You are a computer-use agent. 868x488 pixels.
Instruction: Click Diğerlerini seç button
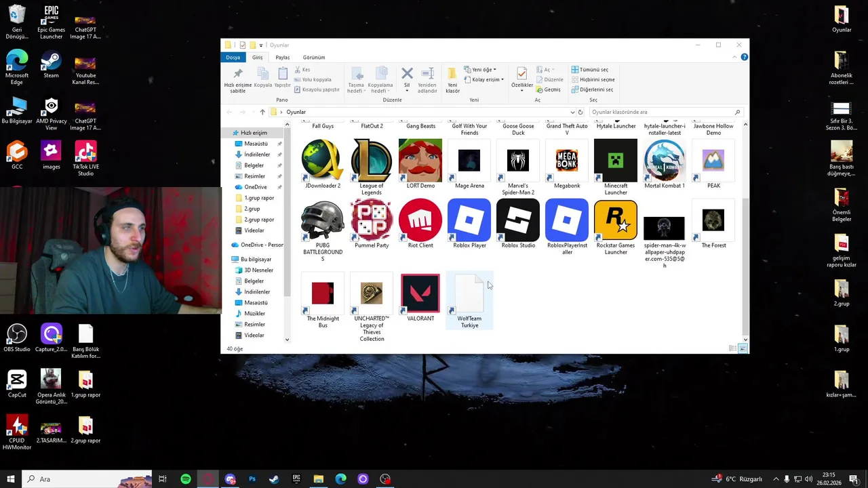(x=592, y=89)
